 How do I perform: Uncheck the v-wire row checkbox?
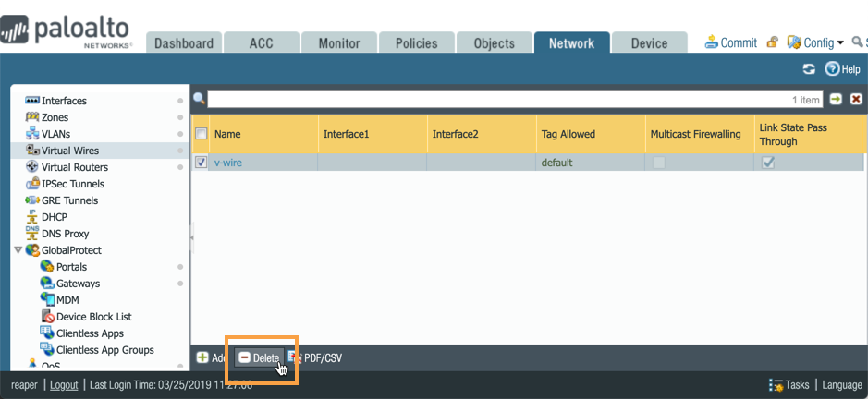click(202, 163)
